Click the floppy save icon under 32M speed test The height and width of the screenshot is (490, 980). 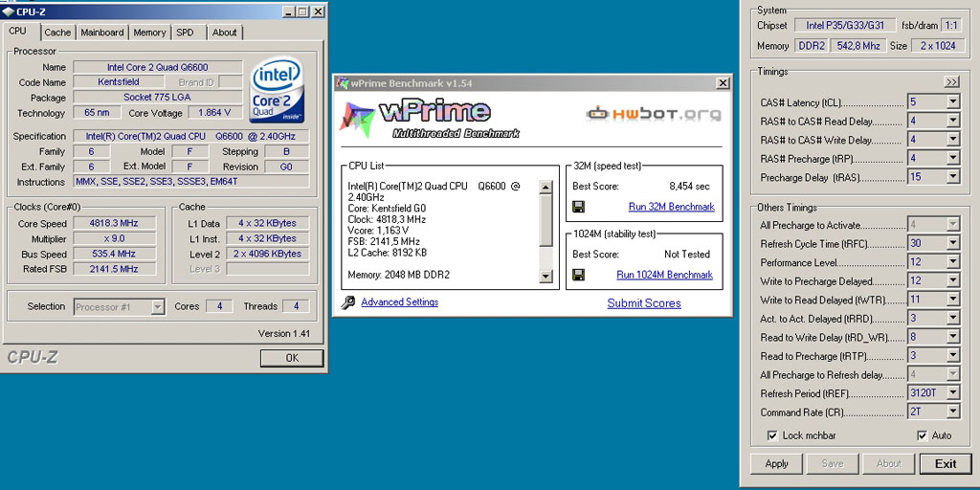[x=578, y=207]
